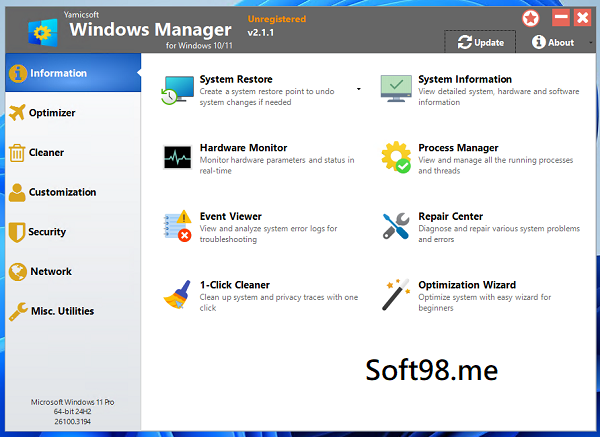Click the About button label
This screenshot has width=600, height=437.
561,42
